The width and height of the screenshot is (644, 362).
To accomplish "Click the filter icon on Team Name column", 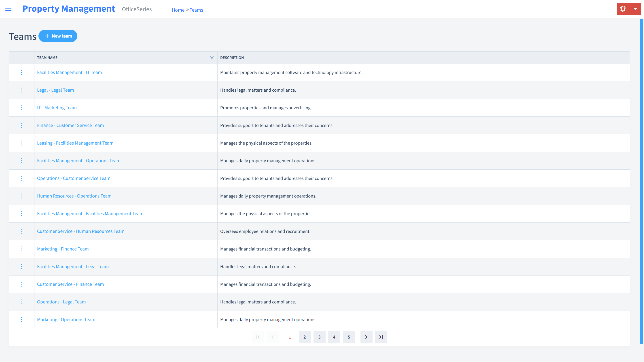I will [x=212, y=57].
